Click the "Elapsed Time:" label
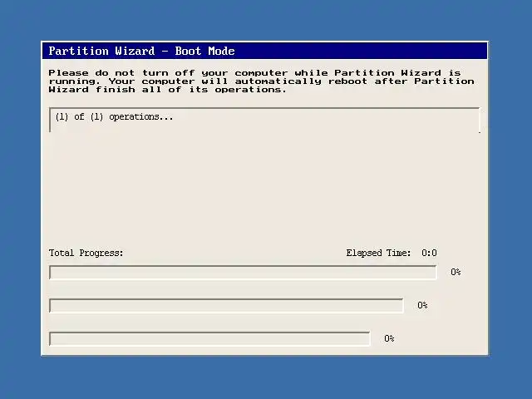The image size is (532, 399). click(x=378, y=253)
